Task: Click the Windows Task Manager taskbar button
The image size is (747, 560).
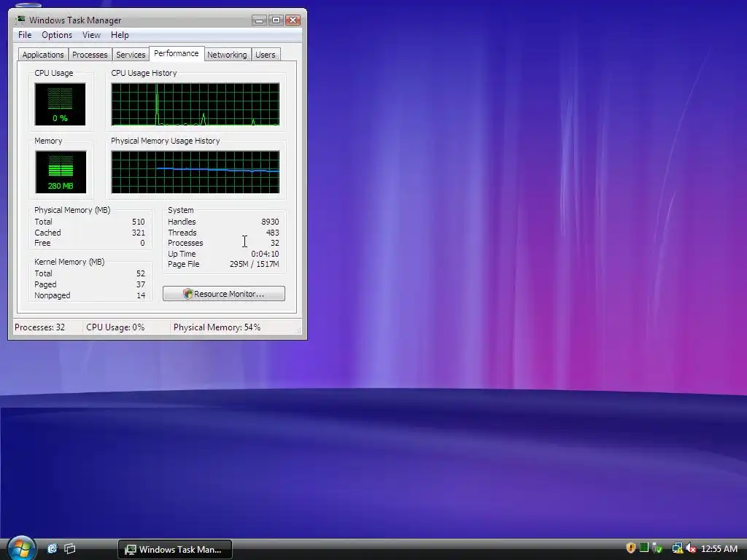Action: [175, 549]
